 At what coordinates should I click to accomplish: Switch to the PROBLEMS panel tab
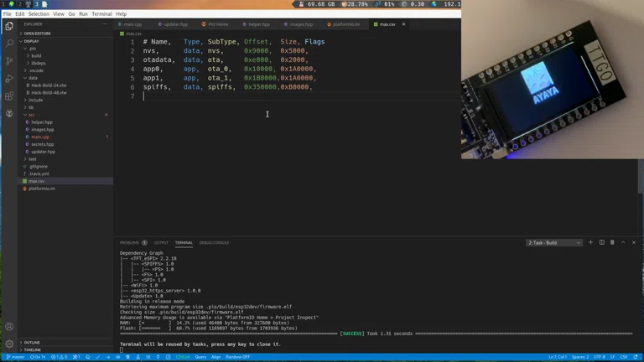pyautogui.click(x=132, y=242)
